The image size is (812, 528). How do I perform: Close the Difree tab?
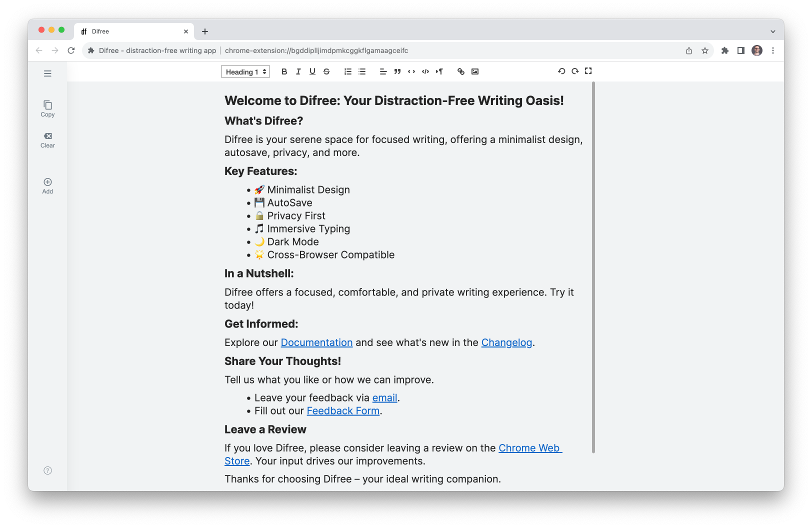pyautogui.click(x=186, y=31)
